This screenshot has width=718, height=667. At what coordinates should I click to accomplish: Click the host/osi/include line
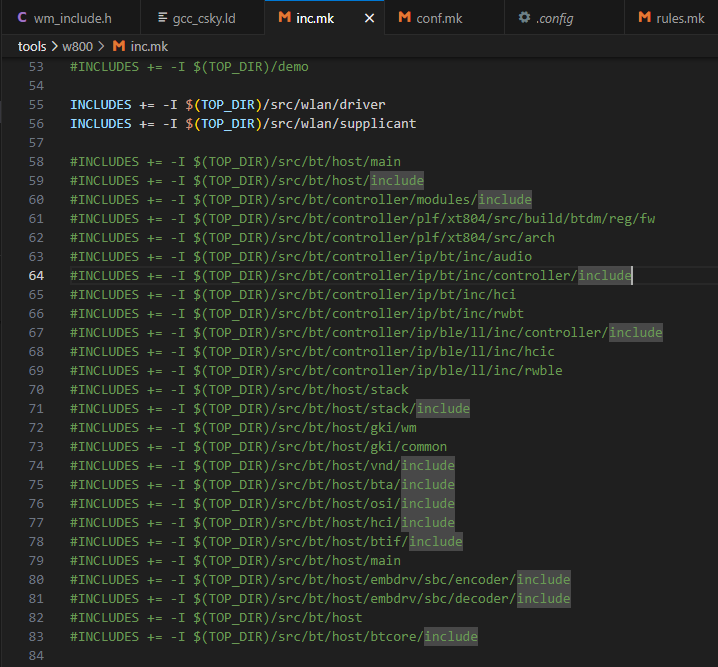pos(262,504)
